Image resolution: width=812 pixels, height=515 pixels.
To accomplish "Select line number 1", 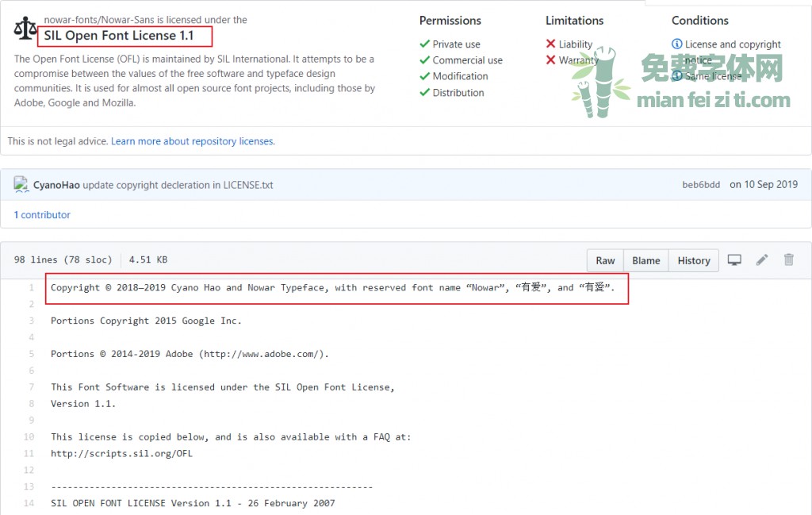I will (x=31, y=287).
